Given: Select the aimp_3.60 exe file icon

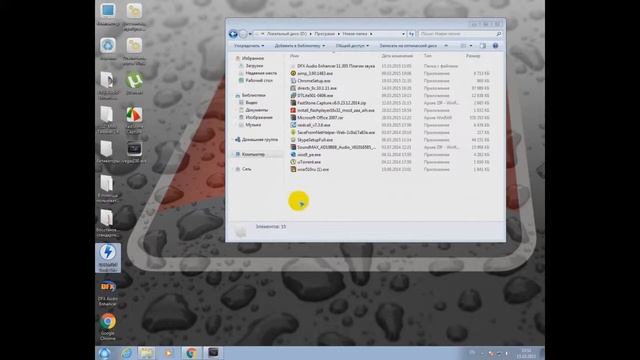Looking at the screenshot, I should 293,73.
